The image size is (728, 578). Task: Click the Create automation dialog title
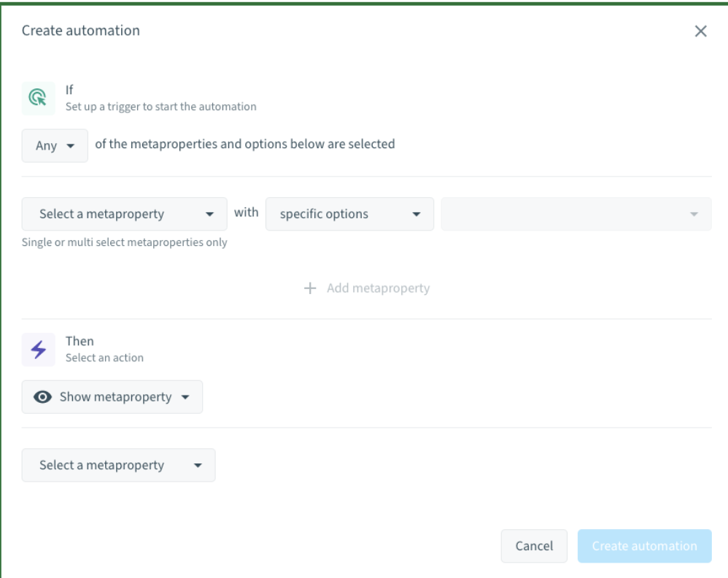click(81, 31)
